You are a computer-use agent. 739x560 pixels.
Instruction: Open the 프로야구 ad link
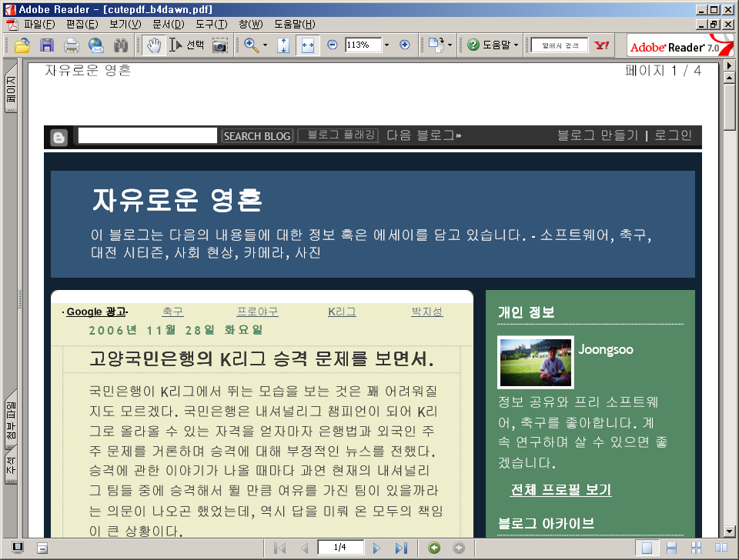pos(257,312)
